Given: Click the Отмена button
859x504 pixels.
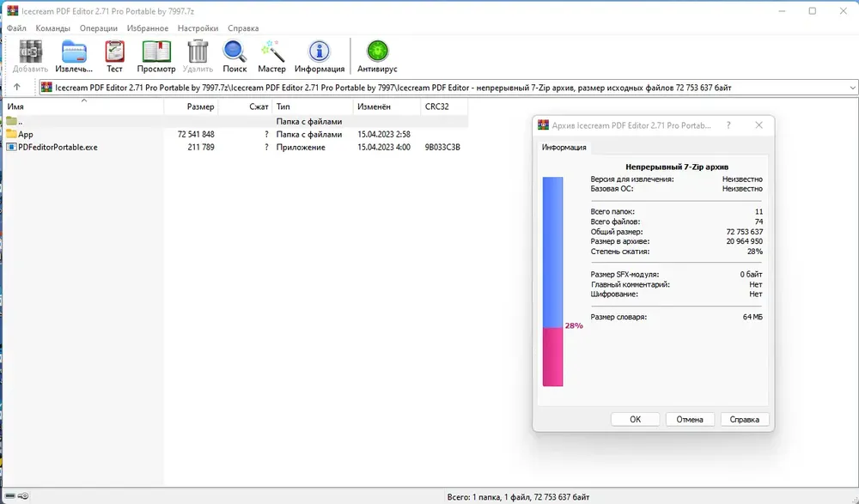Looking at the screenshot, I should (x=690, y=419).
